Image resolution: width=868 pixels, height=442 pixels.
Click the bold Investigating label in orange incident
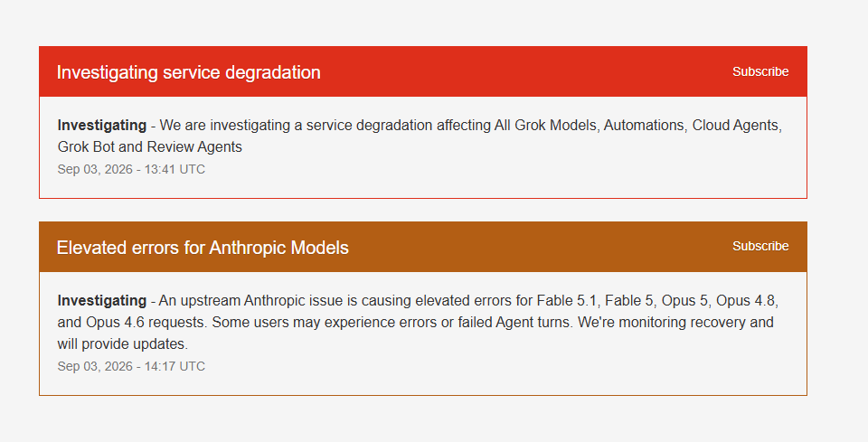tap(102, 301)
